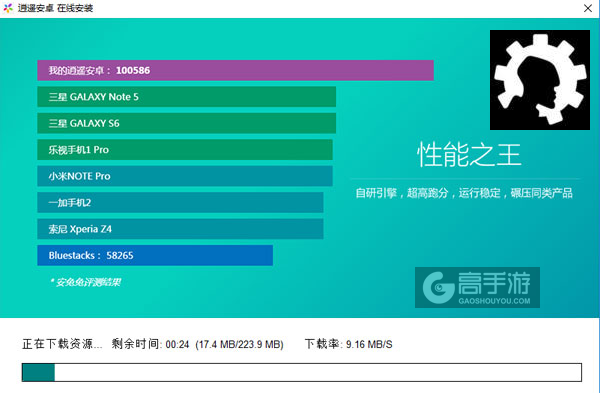Click the 安兔兔评测结果 footnote text
Screen dimensions: 600x393
click(x=86, y=282)
